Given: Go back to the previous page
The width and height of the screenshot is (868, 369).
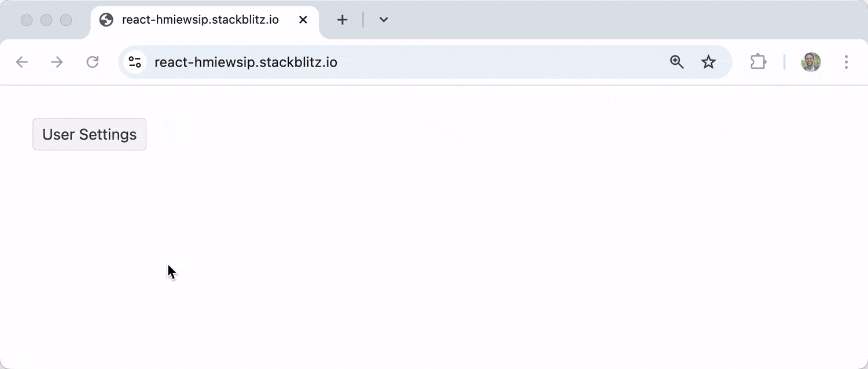Looking at the screenshot, I should tap(22, 62).
